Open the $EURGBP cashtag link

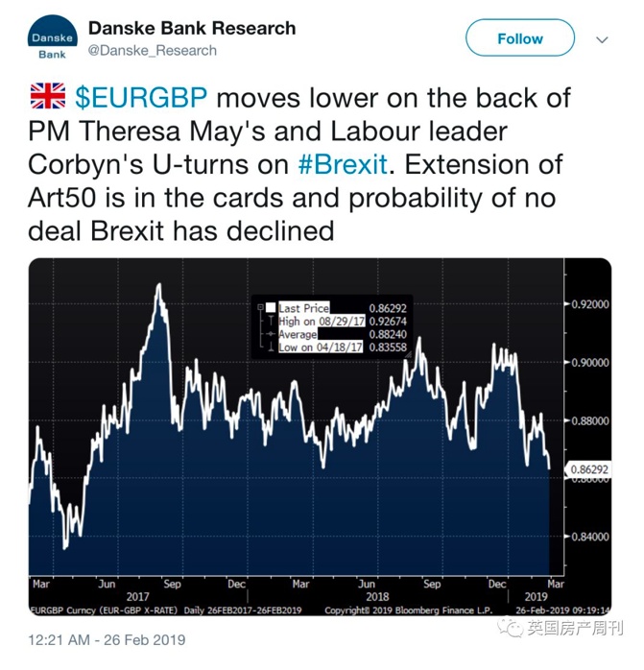[152, 97]
